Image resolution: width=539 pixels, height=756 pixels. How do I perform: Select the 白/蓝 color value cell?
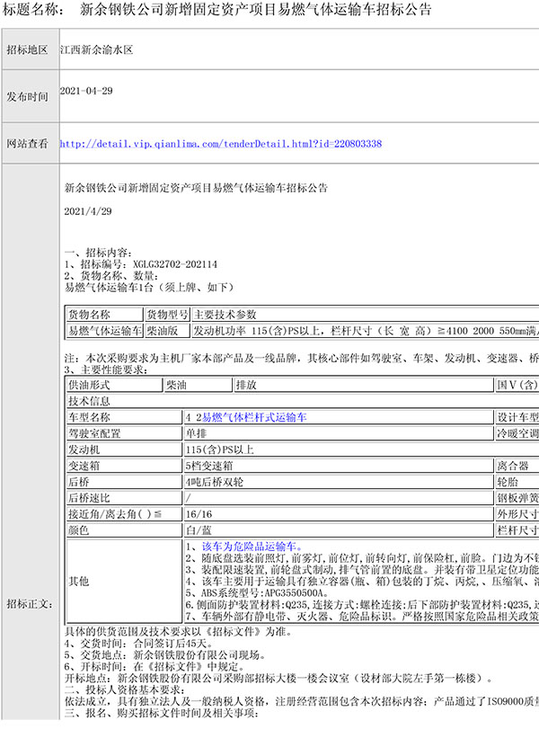339,530
